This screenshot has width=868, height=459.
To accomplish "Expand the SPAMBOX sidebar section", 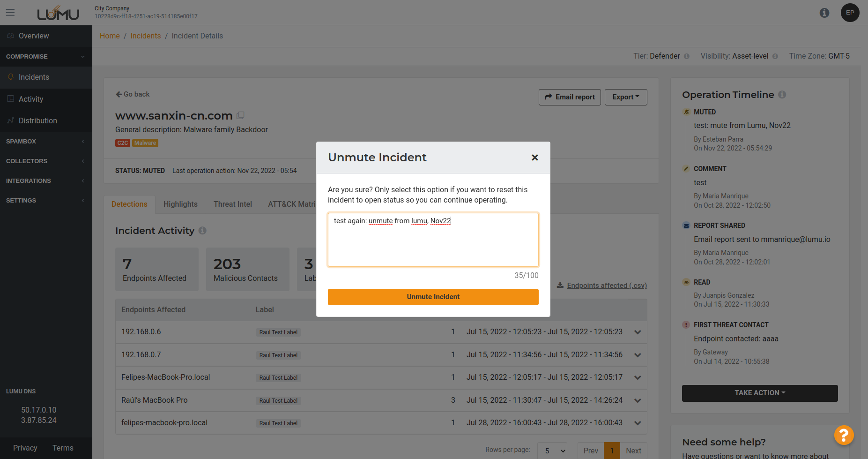I will click(45, 141).
